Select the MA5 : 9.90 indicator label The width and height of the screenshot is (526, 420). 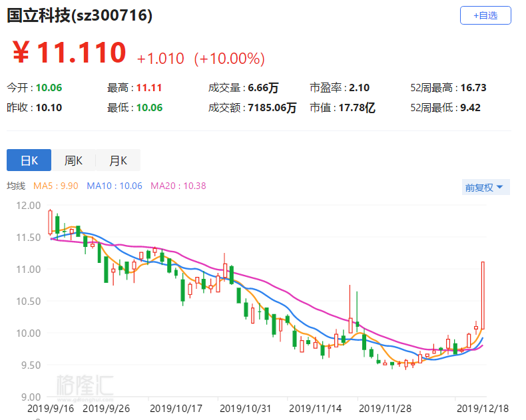pos(56,186)
